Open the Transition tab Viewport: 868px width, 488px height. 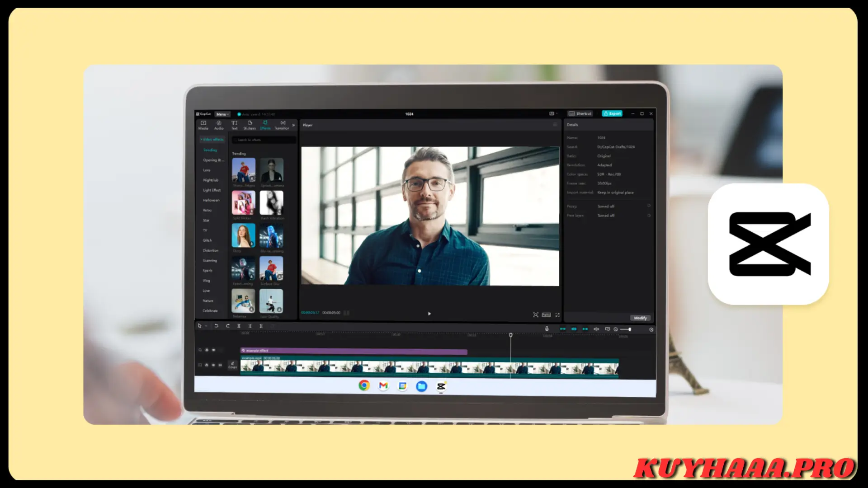(x=282, y=125)
